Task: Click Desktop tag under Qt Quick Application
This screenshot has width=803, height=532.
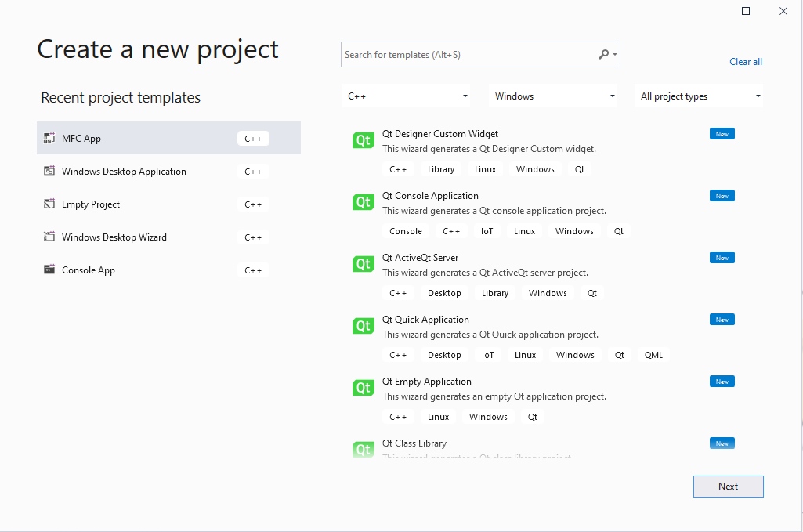Action: coord(444,355)
